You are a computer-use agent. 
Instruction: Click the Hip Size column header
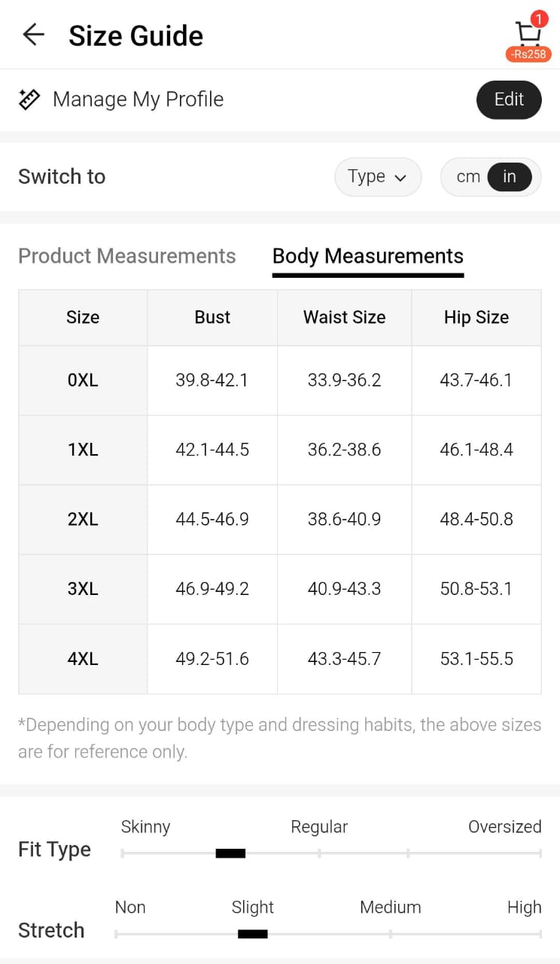pos(476,318)
